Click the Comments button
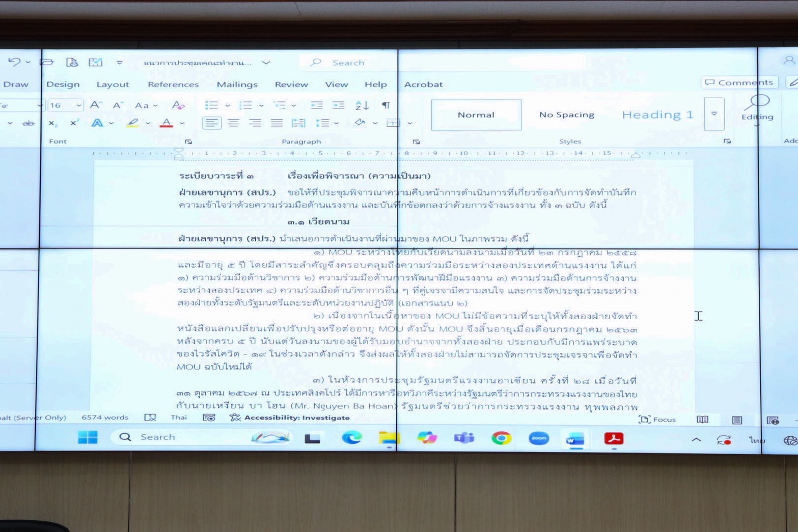798x532 pixels. [739, 82]
